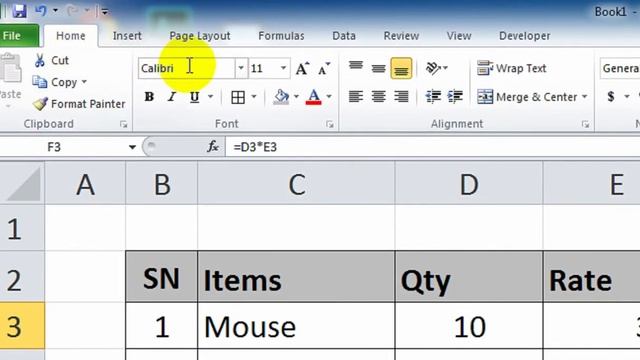Click the cell containing Mouse
640x360 pixels.
click(296, 327)
